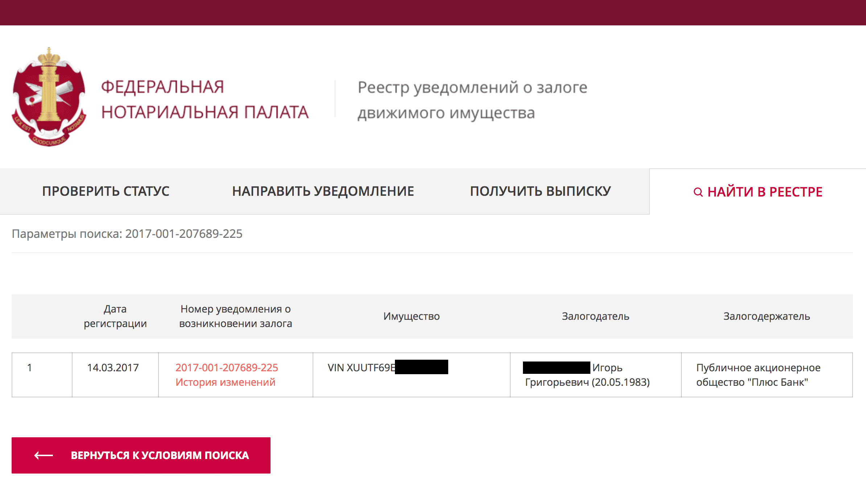Open the ПРОВЕРИТЬ СТАТУС tab
The image size is (866, 504).
coord(106,191)
